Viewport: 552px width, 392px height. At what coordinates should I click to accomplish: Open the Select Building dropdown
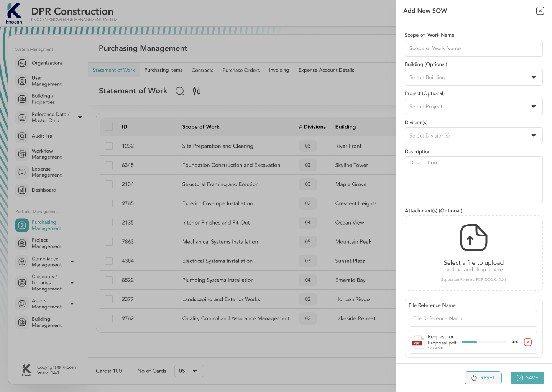click(x=473, y=77)
